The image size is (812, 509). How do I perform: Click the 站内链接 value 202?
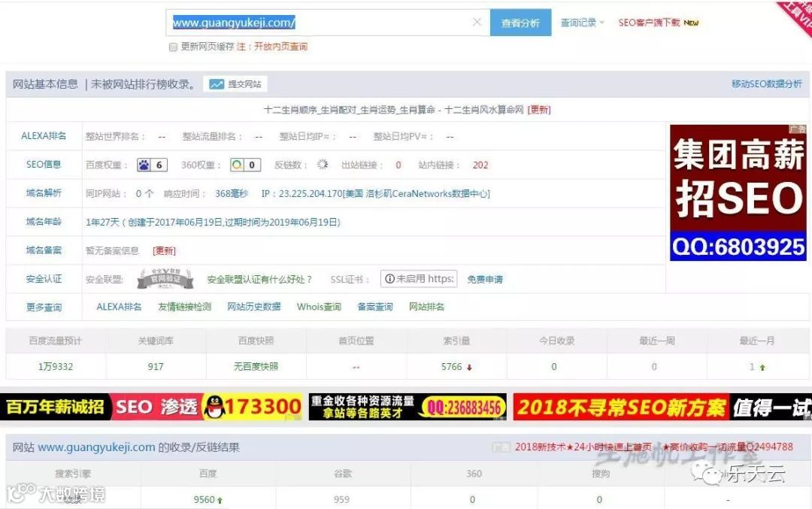tap(480, 165)
